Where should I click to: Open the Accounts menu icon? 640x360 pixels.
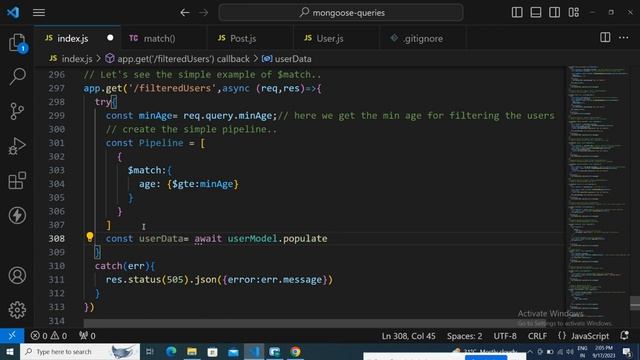[x=17, y=276]
